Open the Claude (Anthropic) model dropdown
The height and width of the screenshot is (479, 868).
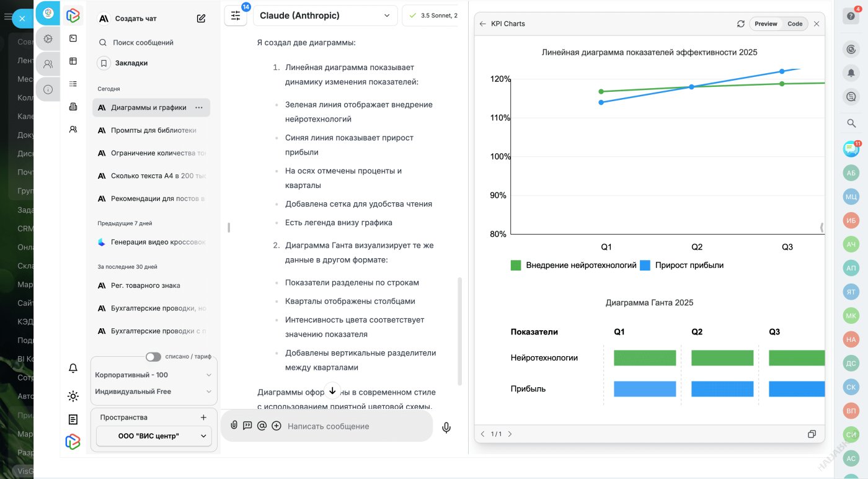click(x=325, y=16)
